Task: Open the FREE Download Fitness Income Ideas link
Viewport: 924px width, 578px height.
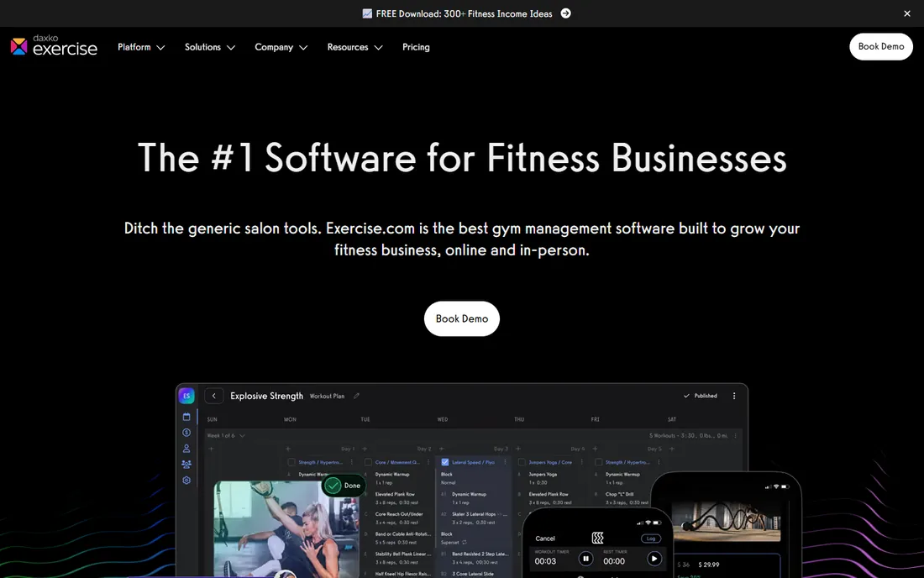Action: click(x=464, y=13)
